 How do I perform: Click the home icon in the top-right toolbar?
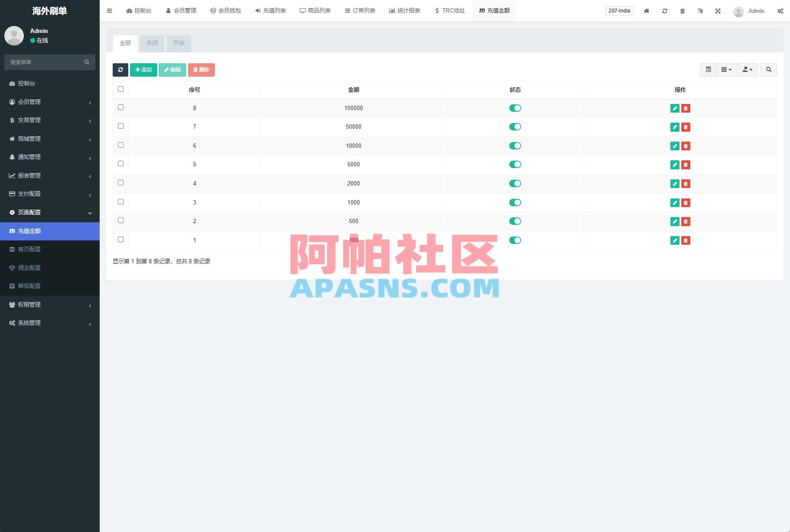pos(647,11)
